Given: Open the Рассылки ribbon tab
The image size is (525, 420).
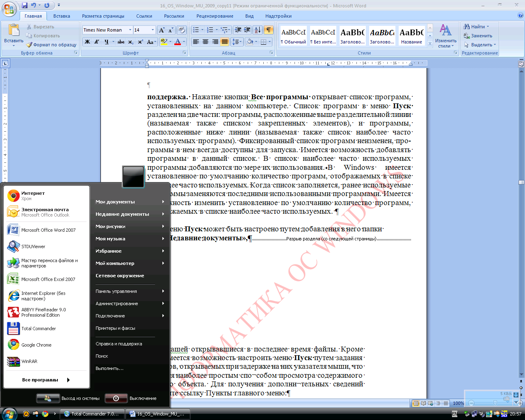Looking at the screenshot, I should tap(174, 16).
